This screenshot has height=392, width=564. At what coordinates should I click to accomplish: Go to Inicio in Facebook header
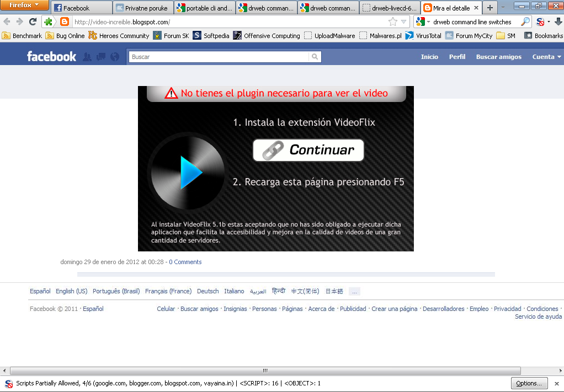(429, 57)
